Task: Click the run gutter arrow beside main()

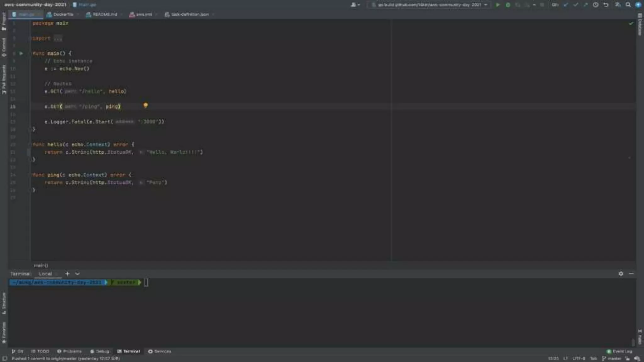Action: pos(21,53)
